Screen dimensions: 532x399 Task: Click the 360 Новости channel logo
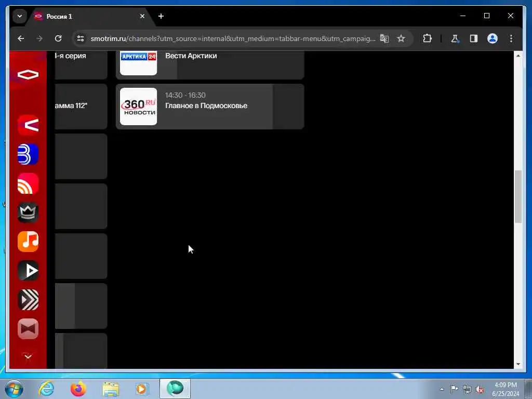(x=138, y=107)
